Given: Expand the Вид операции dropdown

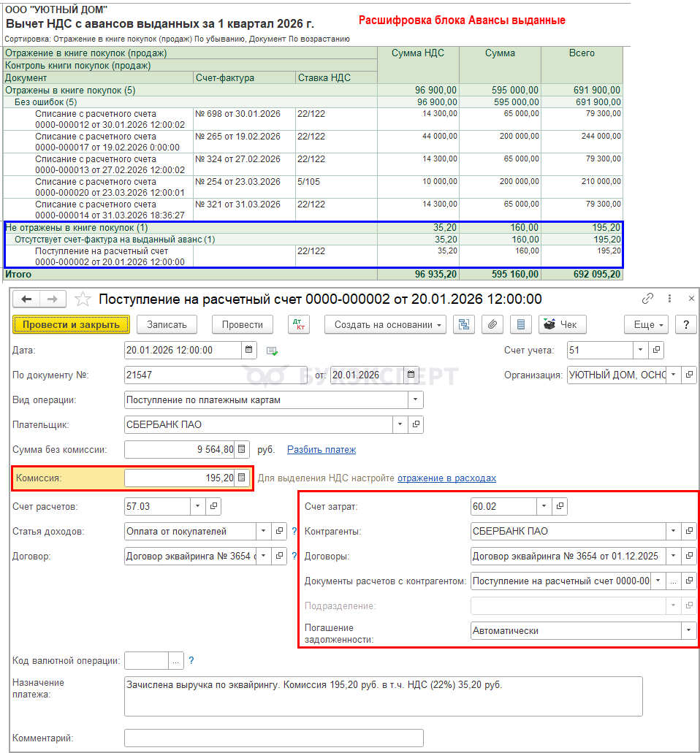Looking at the screenshot, I should tap(416, 400).
